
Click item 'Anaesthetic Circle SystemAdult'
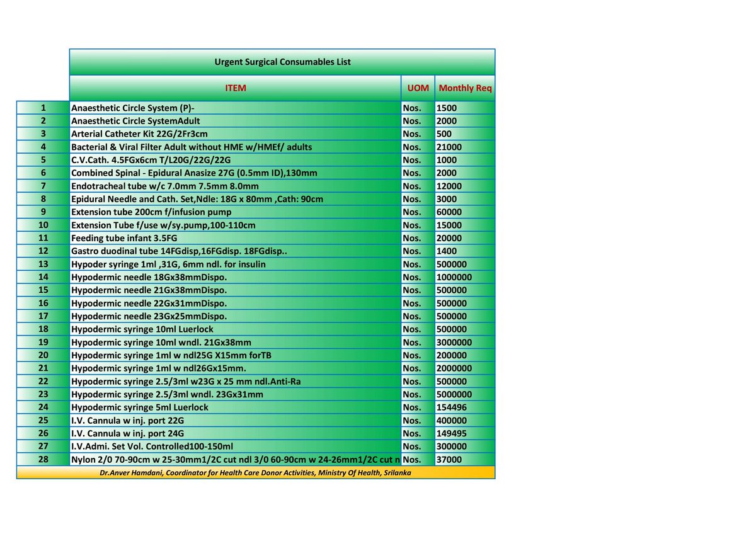[136, 121]
